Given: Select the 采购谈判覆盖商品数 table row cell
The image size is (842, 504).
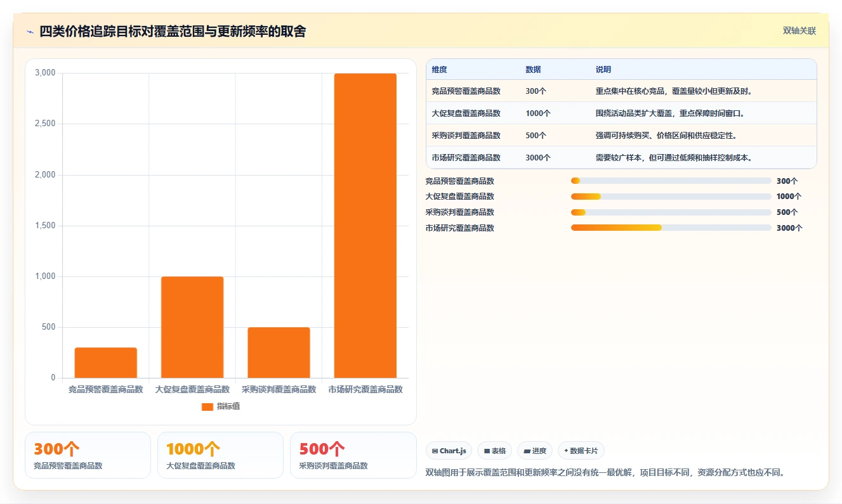Looking at the screenshot, I should point(466,136).
